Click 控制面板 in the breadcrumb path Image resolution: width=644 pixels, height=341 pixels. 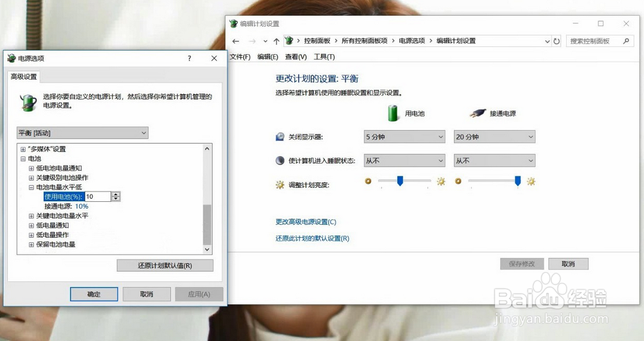(x=317, y=41)
